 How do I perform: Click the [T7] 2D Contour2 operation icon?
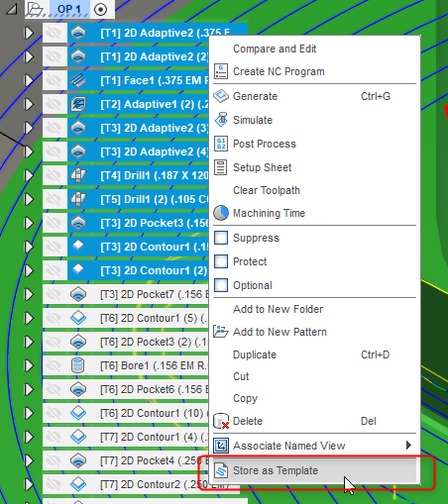78,484
